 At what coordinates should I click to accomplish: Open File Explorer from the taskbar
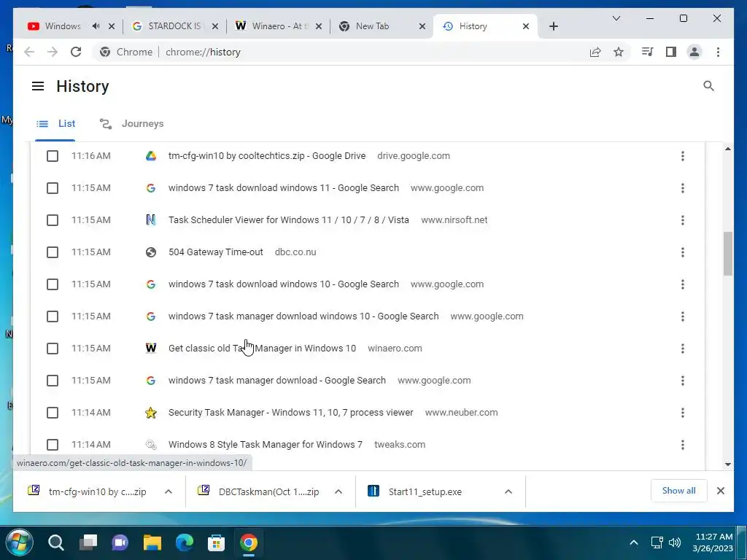tap(152, 542)
